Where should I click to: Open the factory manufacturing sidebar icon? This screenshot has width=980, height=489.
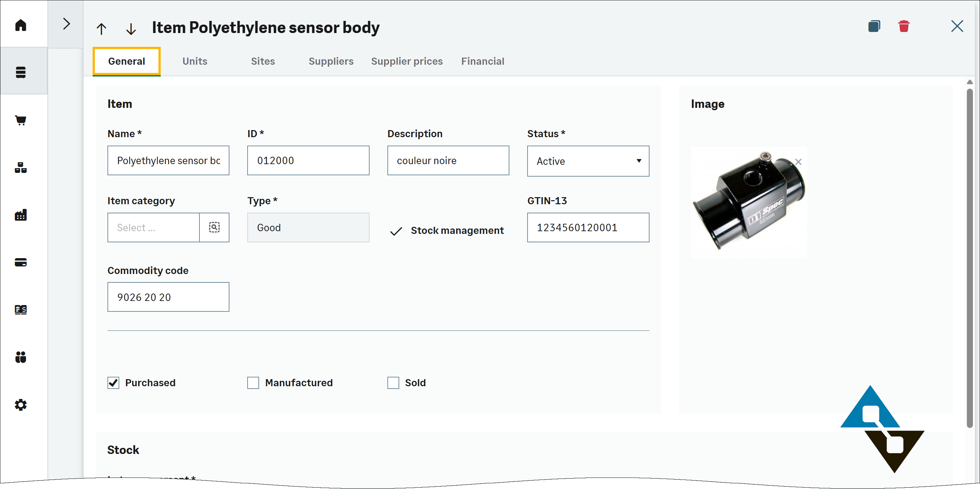pyautogui.click(x=21, y=215)
